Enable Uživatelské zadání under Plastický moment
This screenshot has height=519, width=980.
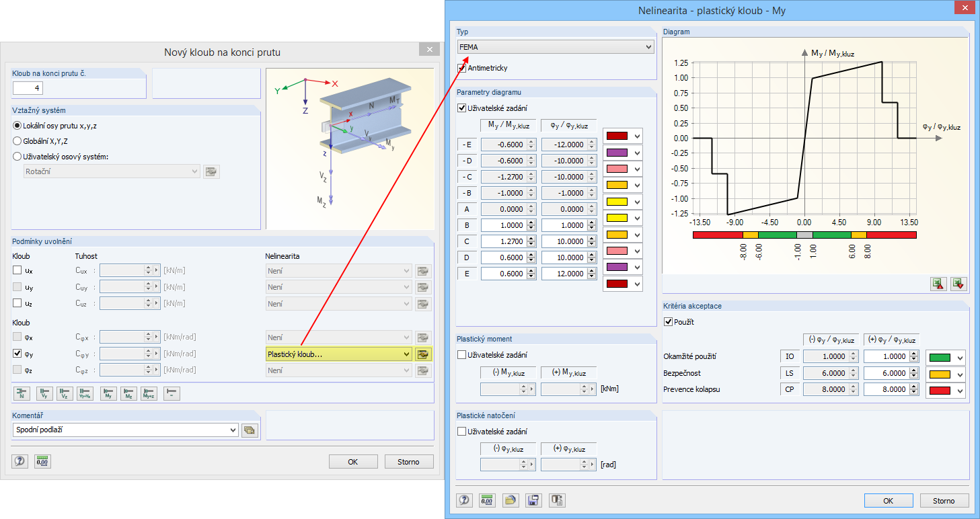point(462,355)
